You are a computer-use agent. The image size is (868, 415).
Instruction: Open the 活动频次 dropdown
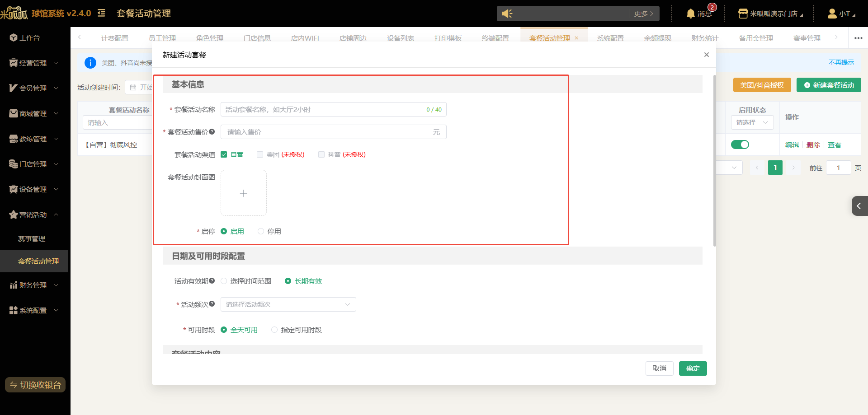[288, 304]
